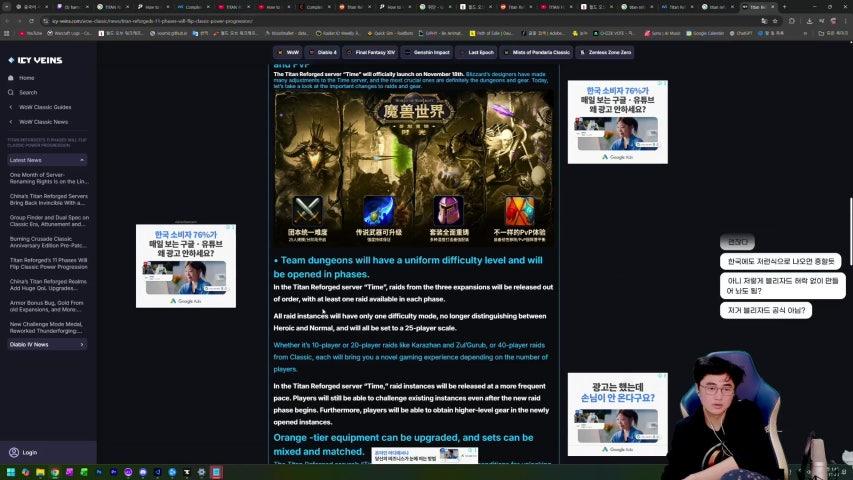Open the highlighted red-bordered taskbar app

coord(216,472)
